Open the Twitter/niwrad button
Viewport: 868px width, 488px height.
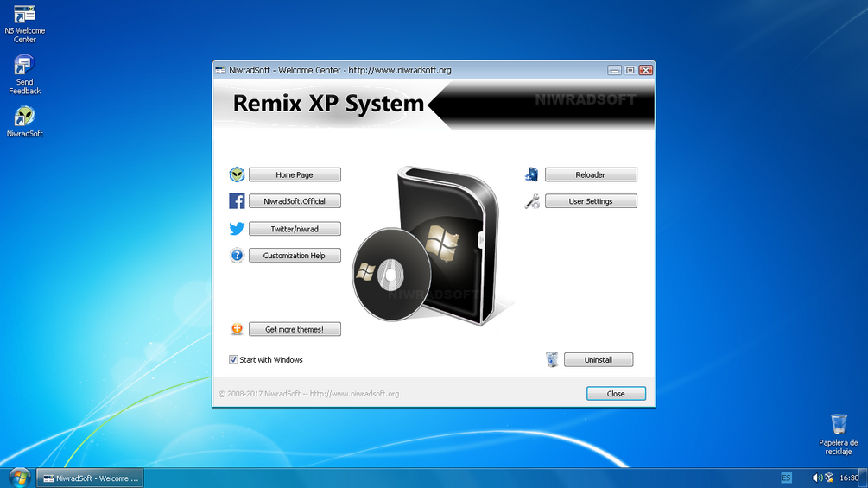295,229
